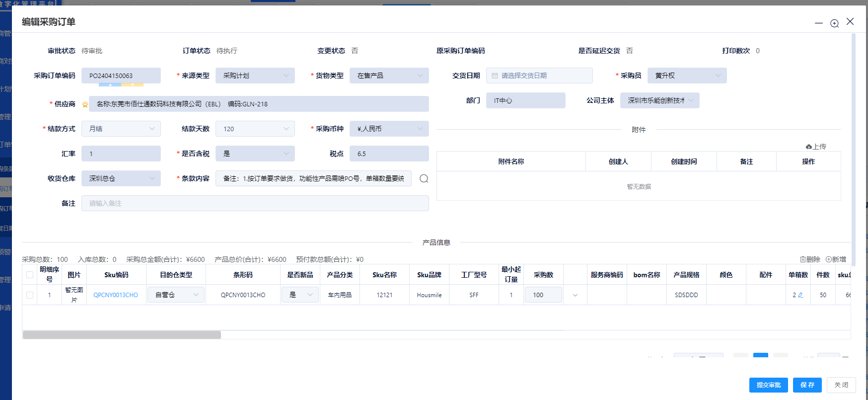The image size is (868, 400).
Task: Click the 上传 upload icon for attachments
Action: (x=809, y=147)
